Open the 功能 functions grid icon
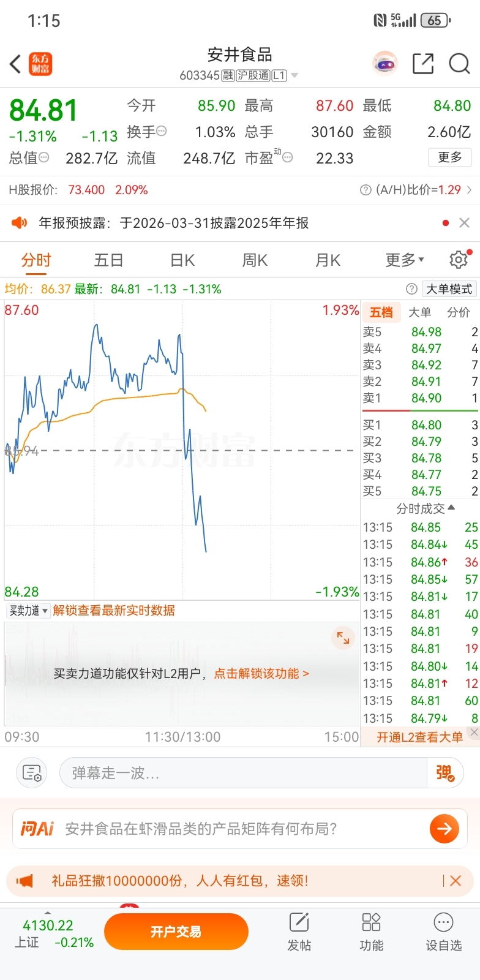 pyautogui.click(x=371, y=931)
